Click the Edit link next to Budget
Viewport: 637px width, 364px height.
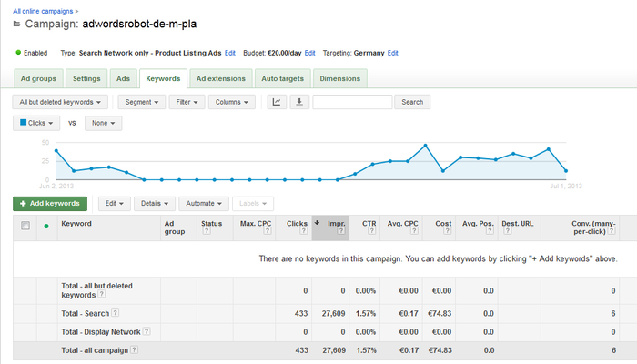[310, 53]
